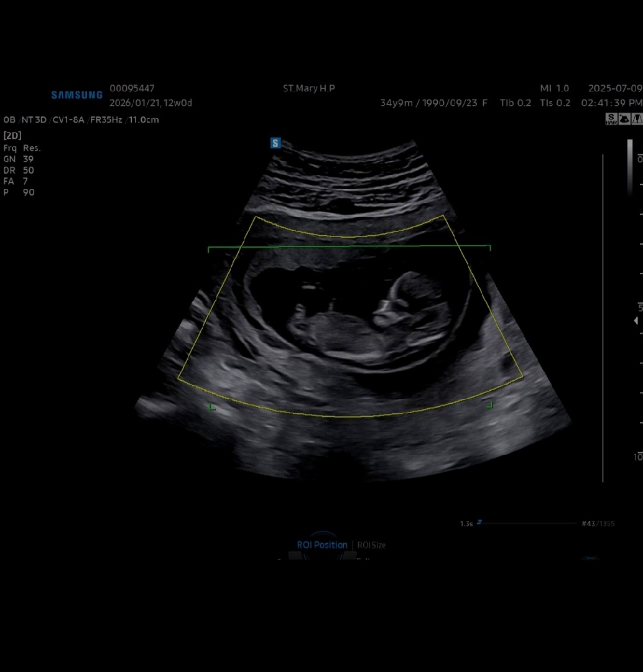This screenshot has width=643, height=672.
Task: Click the Samsung logo
Action: (77, 95)
